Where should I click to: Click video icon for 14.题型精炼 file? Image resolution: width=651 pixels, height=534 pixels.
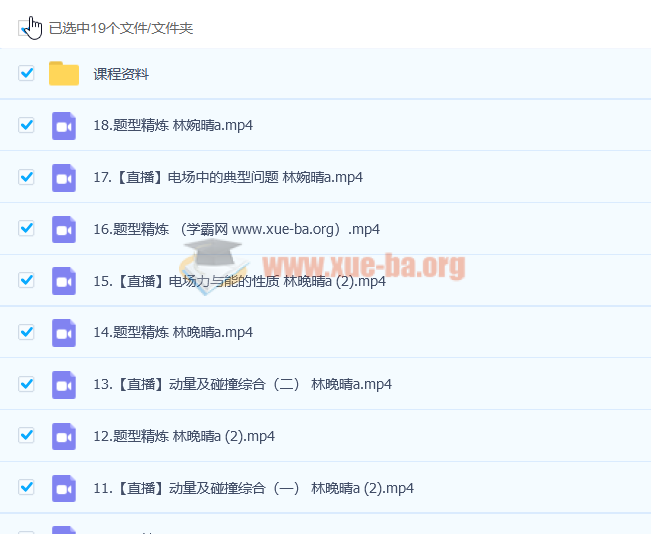tap(64, 333)
